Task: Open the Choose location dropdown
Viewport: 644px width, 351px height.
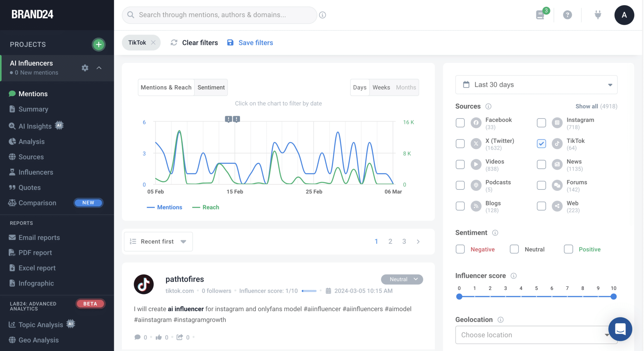Action: pos(536,335)
